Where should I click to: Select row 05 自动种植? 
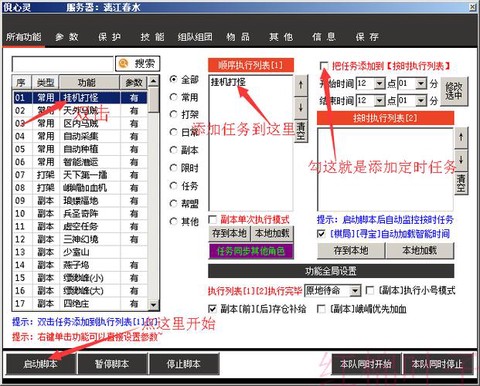point(80,149)
